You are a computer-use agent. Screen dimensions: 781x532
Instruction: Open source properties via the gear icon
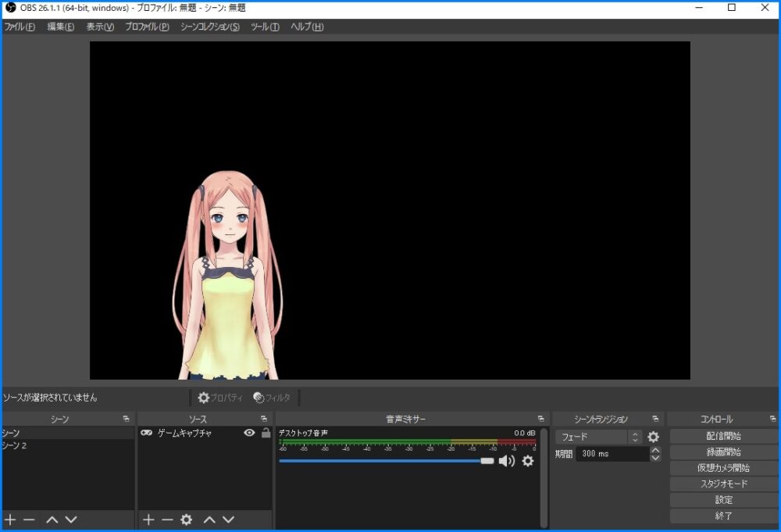(x=185, y=520)
